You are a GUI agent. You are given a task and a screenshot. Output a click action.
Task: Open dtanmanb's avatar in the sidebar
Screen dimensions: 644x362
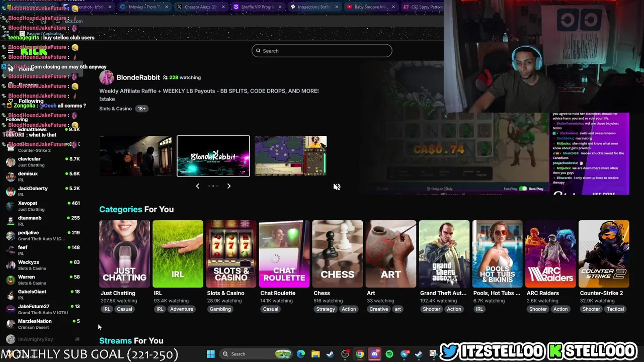pyautogui.click(x=11, y=221)
